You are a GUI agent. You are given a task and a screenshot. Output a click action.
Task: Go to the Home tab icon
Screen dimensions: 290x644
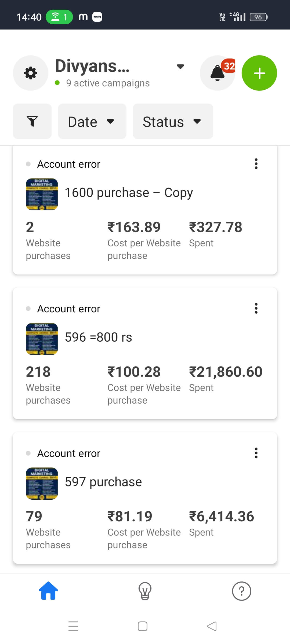48,591
